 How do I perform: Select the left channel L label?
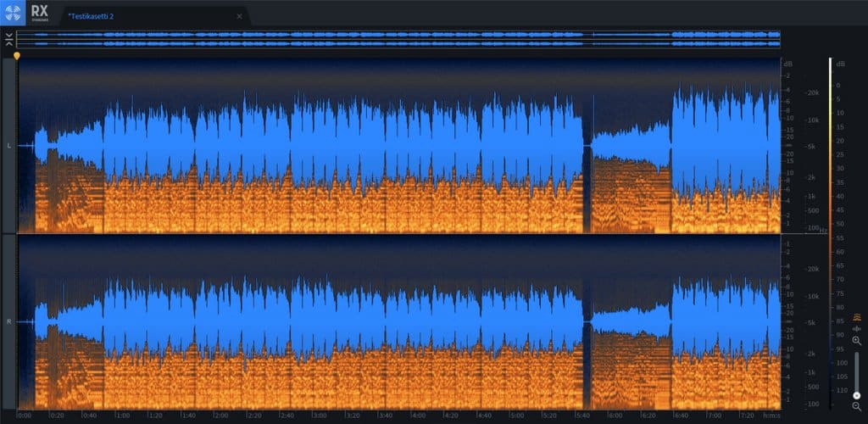9,146
